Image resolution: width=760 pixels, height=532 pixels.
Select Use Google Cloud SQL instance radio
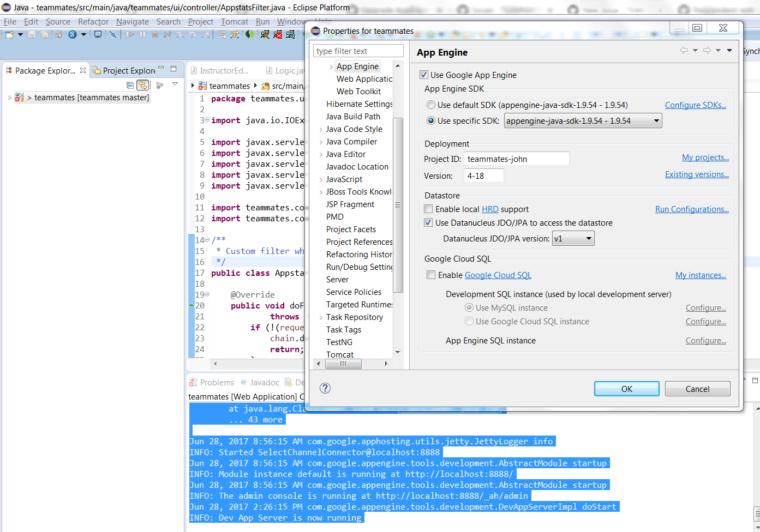469,321
